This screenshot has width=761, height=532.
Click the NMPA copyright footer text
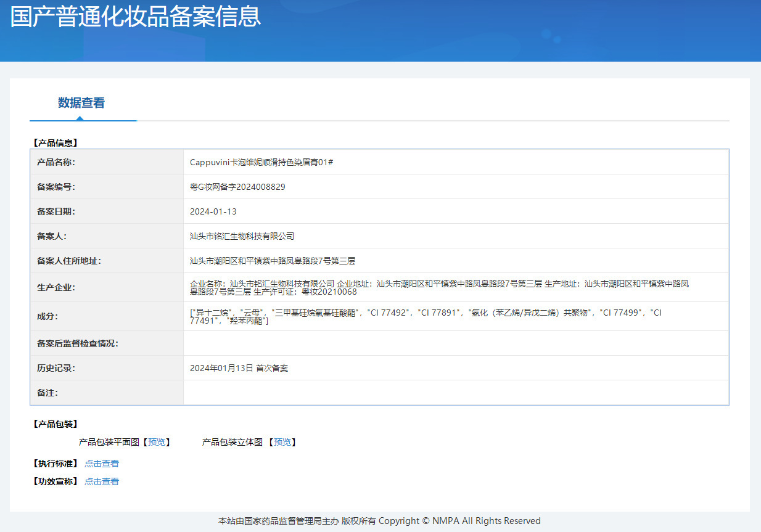pos(379,521)
